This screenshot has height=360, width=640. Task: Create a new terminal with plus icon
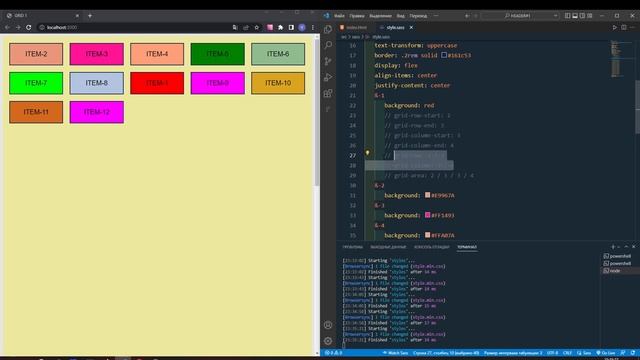pyautogui.click(x=613, y=247)
